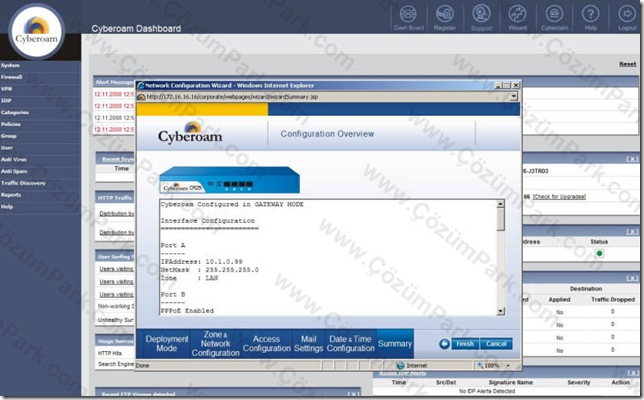Click the green status indicator dot
The height and width of the screenshot is (400, 644).
coord(599,253)
